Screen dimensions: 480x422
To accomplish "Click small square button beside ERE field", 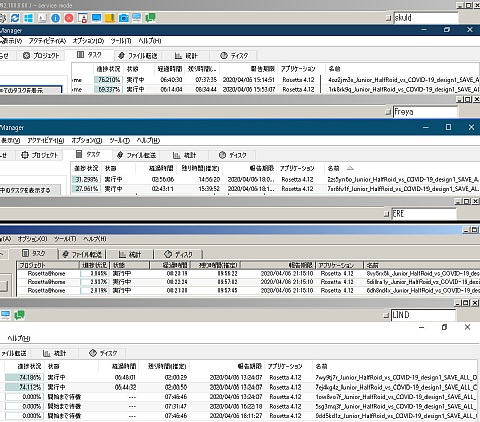I will point(386,214).
